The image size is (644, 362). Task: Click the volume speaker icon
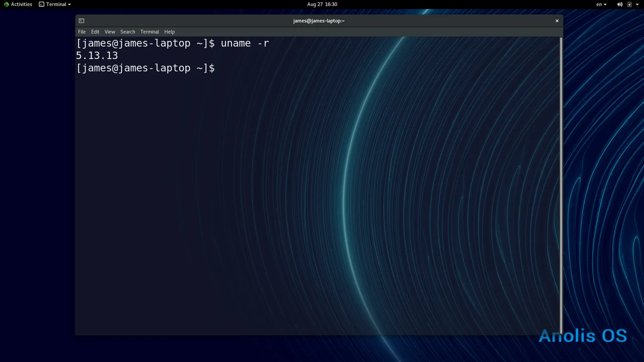pos(620,4)
